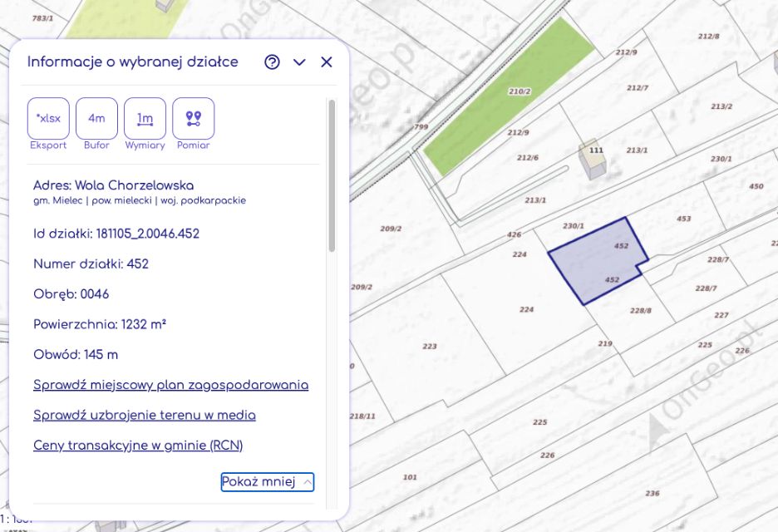Click map parcel label 450
Image resolution: width=778 pixels, height=532 pixels.
(756, 186)
